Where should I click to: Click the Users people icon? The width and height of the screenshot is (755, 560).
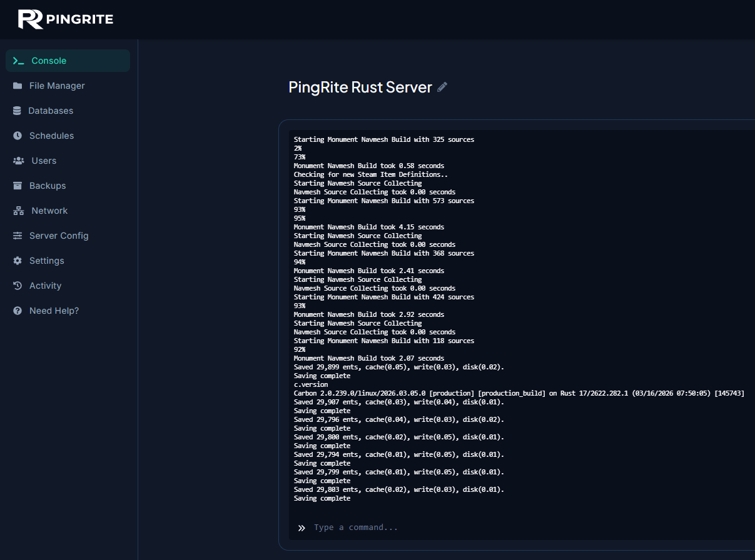[x=18, y=161]
